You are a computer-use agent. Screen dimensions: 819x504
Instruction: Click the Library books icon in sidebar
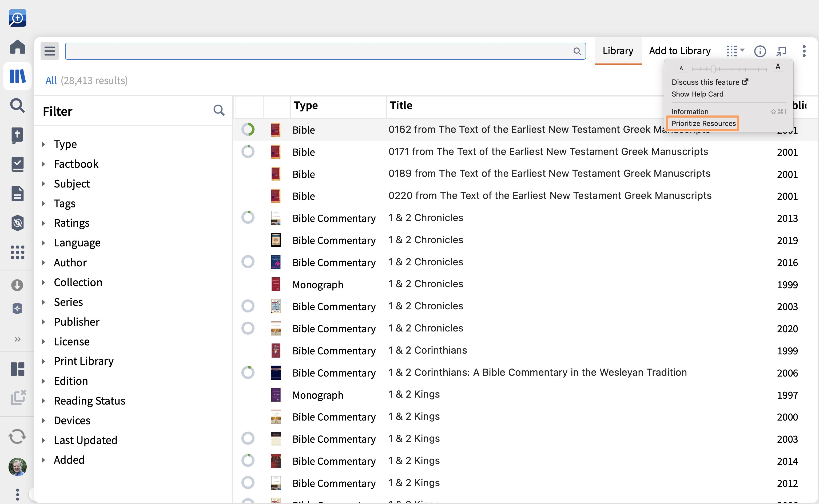[x=17, y=76]
